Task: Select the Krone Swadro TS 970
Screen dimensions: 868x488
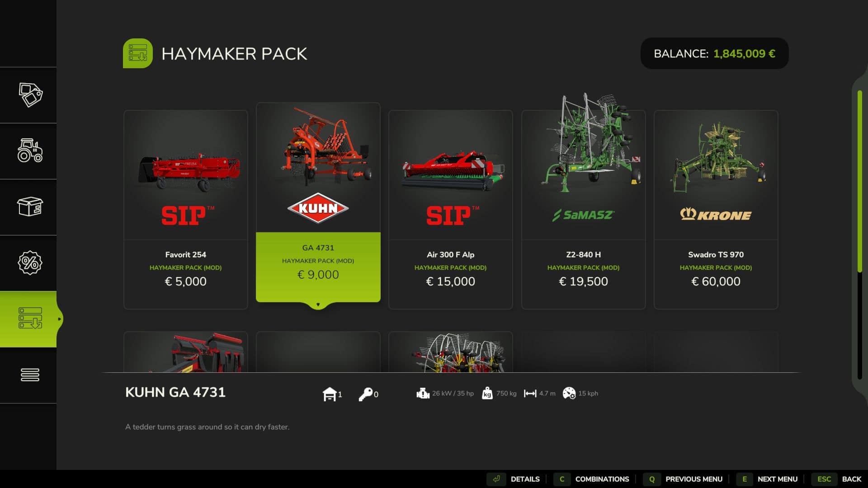Action: click(x=716, y=210)
